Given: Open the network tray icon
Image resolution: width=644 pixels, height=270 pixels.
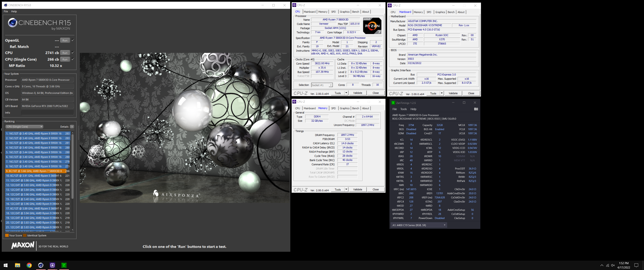Looking at the screenshot, I should pos(607,265).
